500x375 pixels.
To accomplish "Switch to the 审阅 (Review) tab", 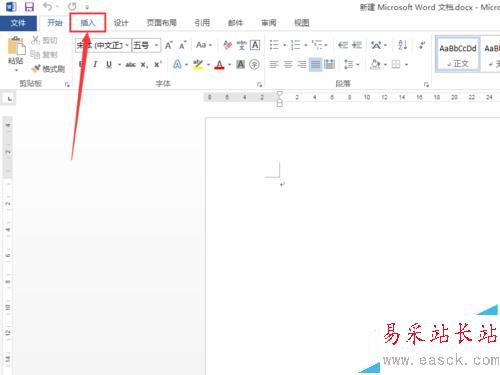I will click(x=269, y=23).
